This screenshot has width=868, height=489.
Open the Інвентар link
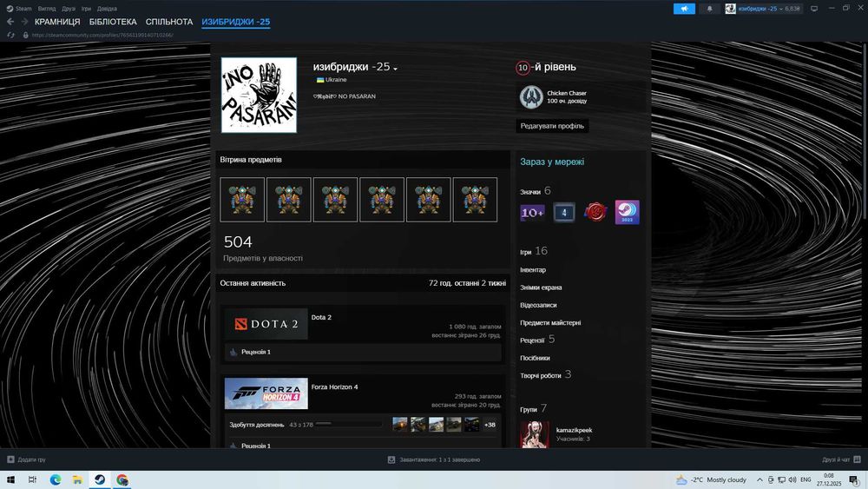[533, 270]
